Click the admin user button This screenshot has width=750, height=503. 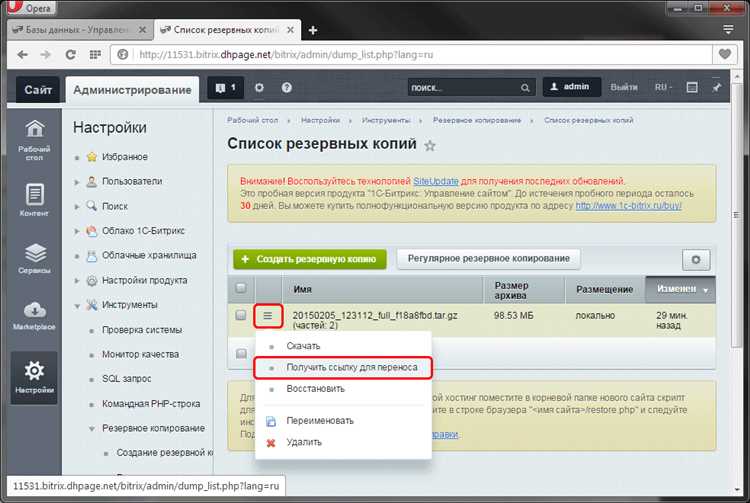(571, 87)
